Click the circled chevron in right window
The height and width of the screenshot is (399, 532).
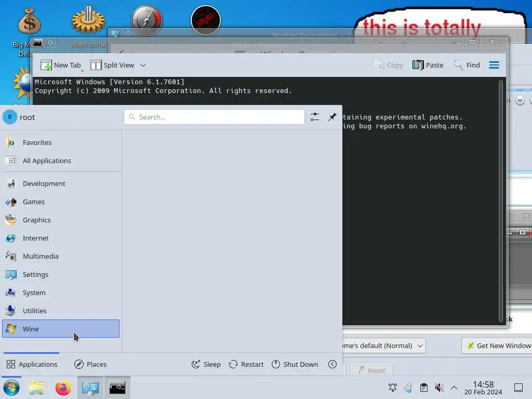[x=520, y=100]
